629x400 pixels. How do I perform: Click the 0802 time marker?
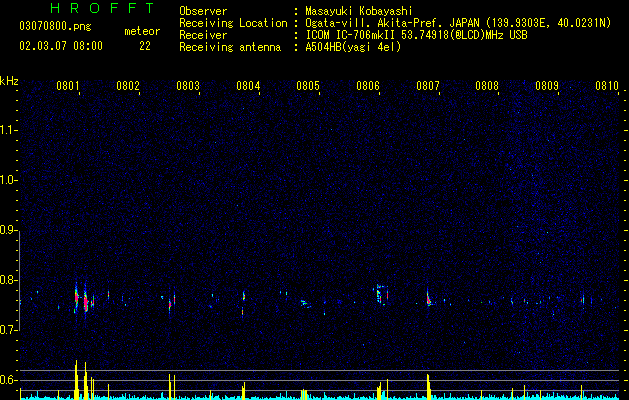click(128, 86)
